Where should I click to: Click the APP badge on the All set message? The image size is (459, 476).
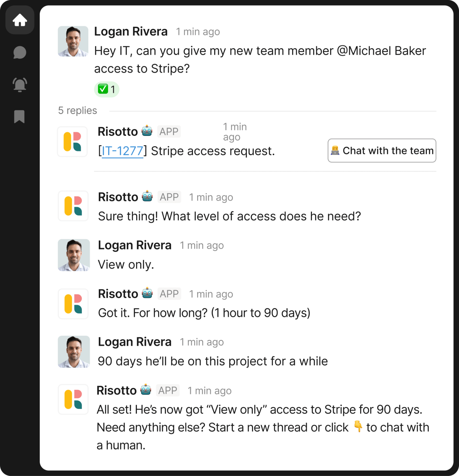(168, 391)
